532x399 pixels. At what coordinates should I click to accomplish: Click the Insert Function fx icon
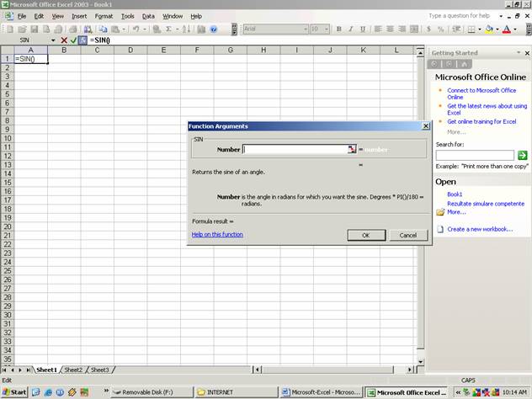(82, 40)
